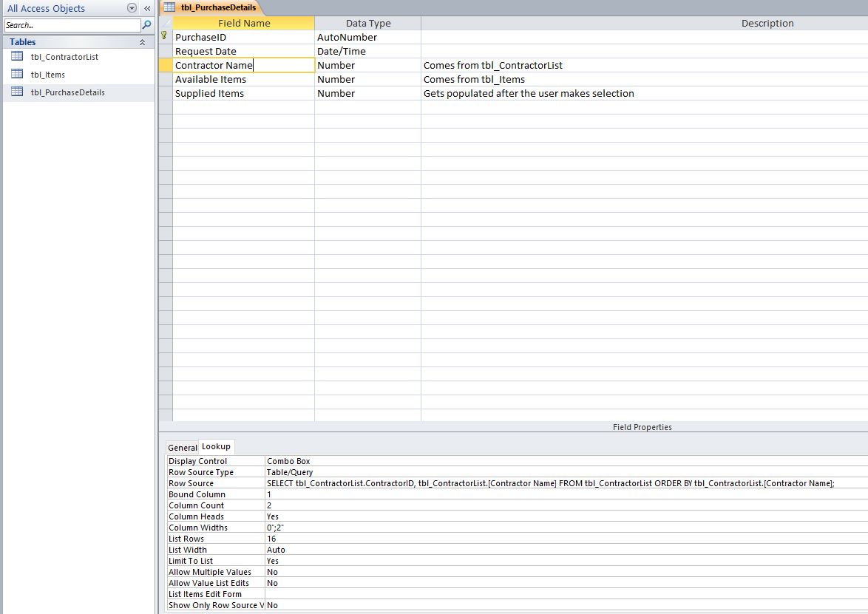Open the All Access Objects dropdown arrow
This screenshot has height=614, width=868.
tap(132, 8)
